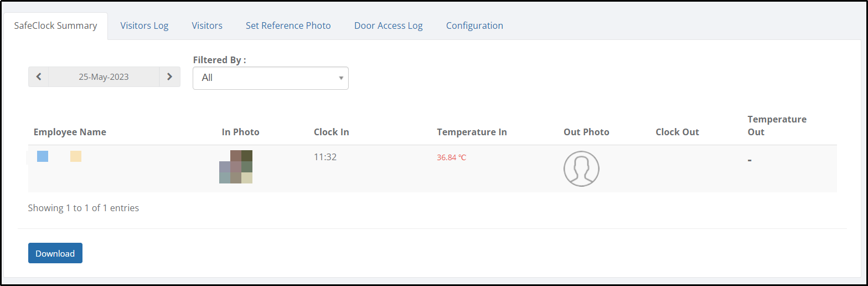Open the Visitors tab
The image size is (868, 286).
click(x=207, y=25)
